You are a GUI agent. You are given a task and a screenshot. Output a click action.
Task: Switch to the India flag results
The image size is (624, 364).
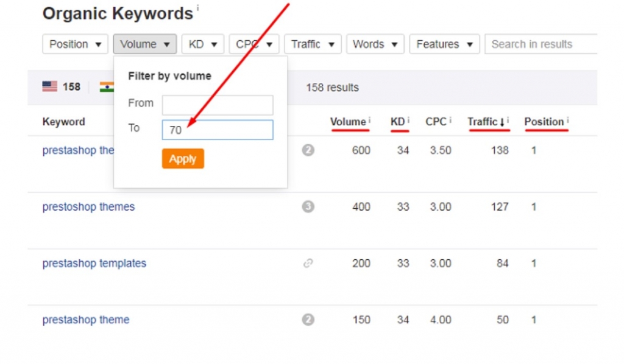[x=107, y=86]
